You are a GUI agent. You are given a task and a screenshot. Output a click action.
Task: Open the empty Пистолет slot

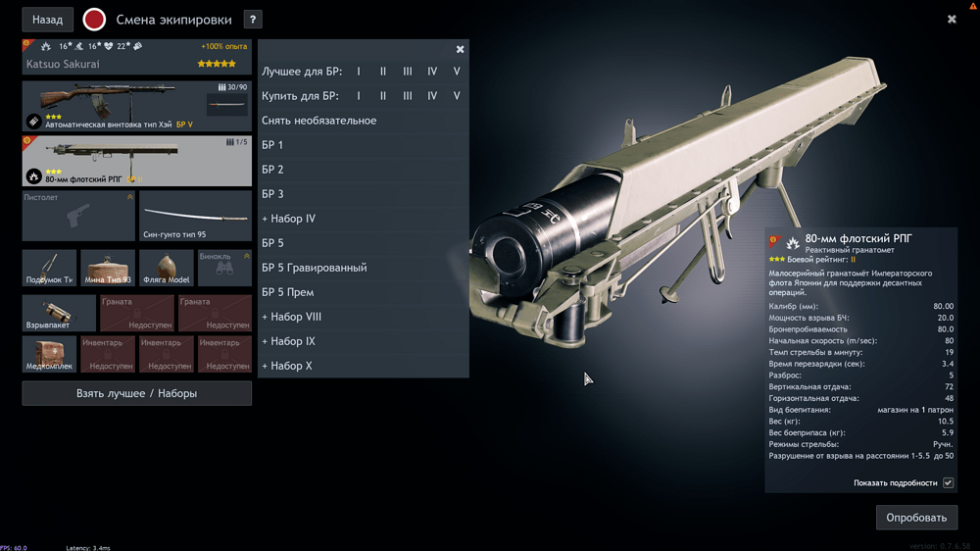click(78, 216)
